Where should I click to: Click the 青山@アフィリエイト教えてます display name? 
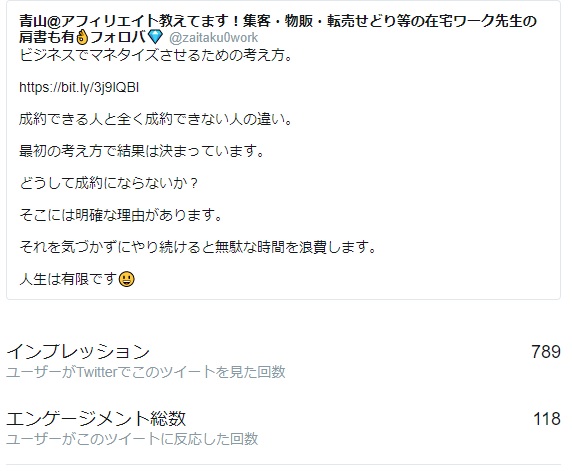(278, 21)
